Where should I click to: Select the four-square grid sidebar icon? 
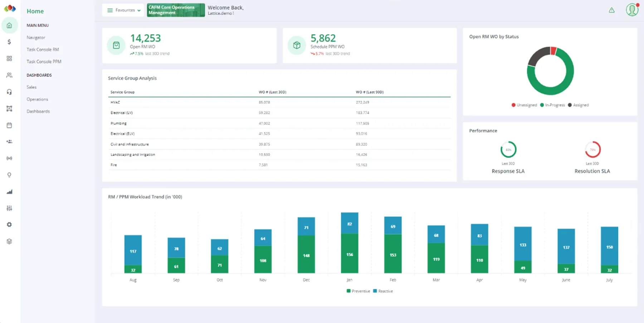coord(9,59)
